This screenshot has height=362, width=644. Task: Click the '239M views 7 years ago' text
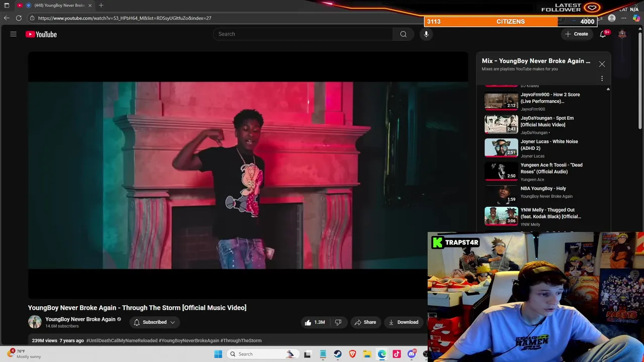coord(58,340)
